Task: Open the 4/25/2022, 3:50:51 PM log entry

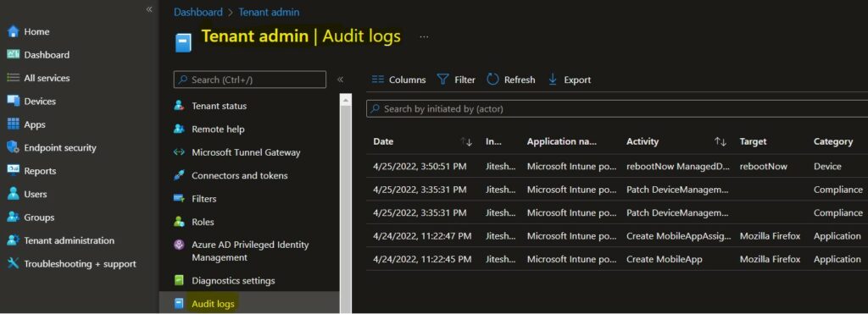Action: pos(617,166)
